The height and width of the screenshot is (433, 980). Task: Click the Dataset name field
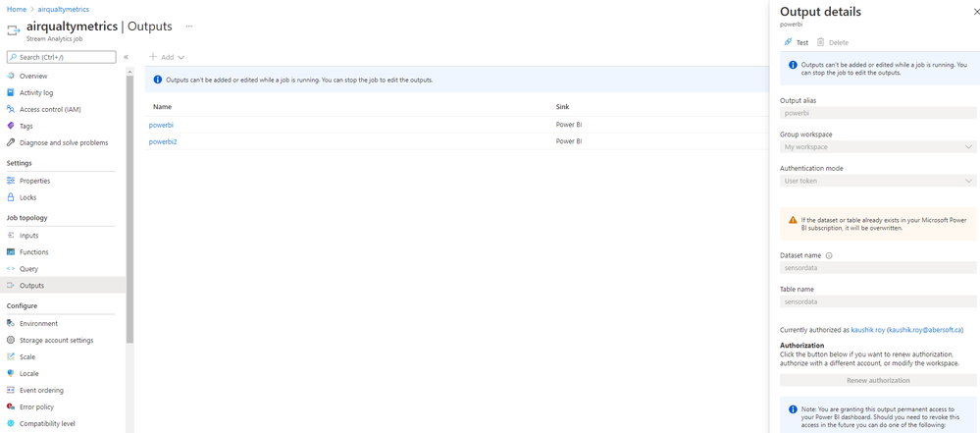pyautogui.click(x=878, y=268)
